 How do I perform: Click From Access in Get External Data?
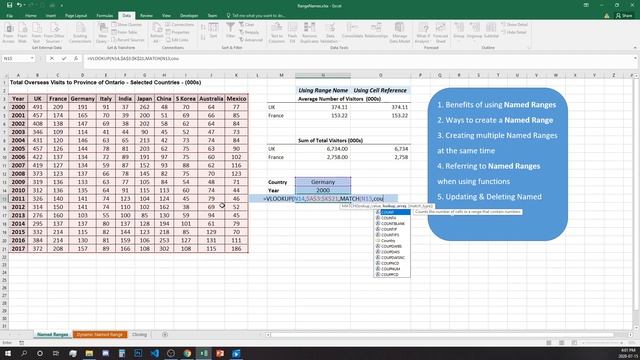pyautogui.click(x=9, y=33)
